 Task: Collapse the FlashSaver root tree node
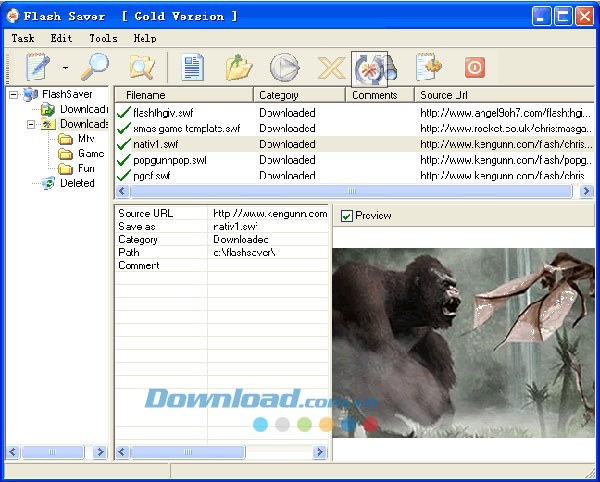click(14, 95)
